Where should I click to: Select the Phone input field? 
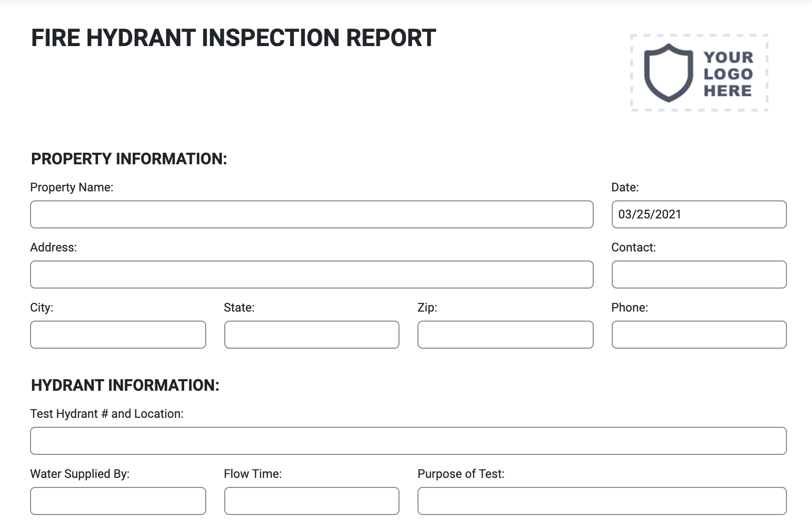pyautogui.click(x=698, y=335)
